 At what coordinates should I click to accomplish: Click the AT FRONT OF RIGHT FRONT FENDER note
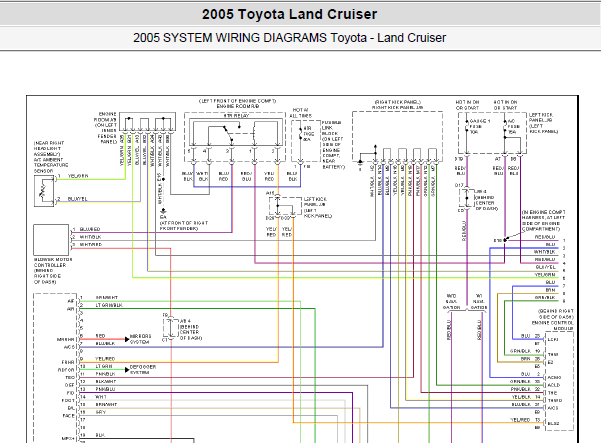184,226
